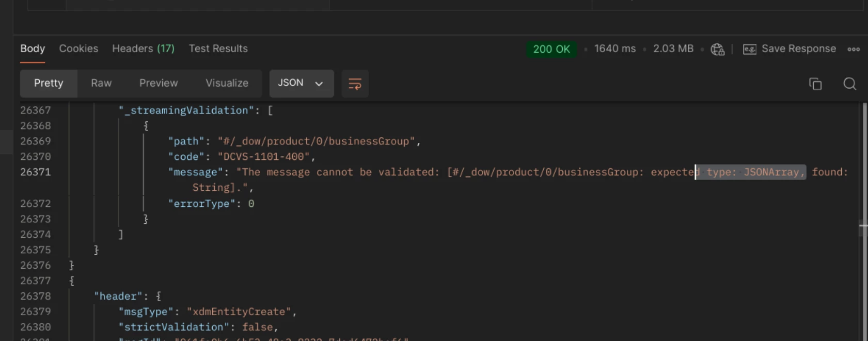Toggle the wrap lines icon
This screenshot has height=345, width=868.
coord(355,84)
